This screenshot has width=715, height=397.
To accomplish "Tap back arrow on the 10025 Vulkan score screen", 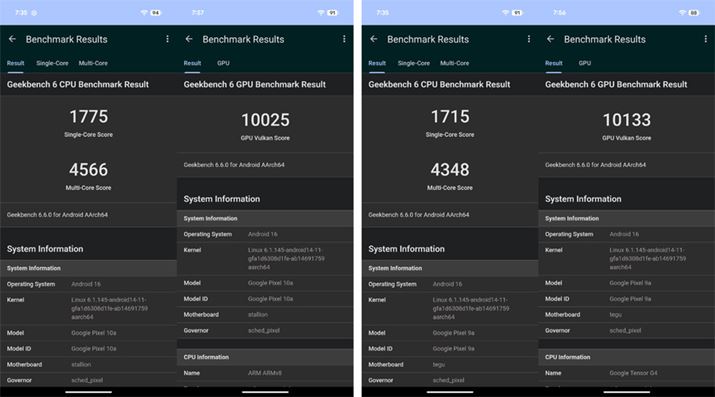I will point(189,39).
